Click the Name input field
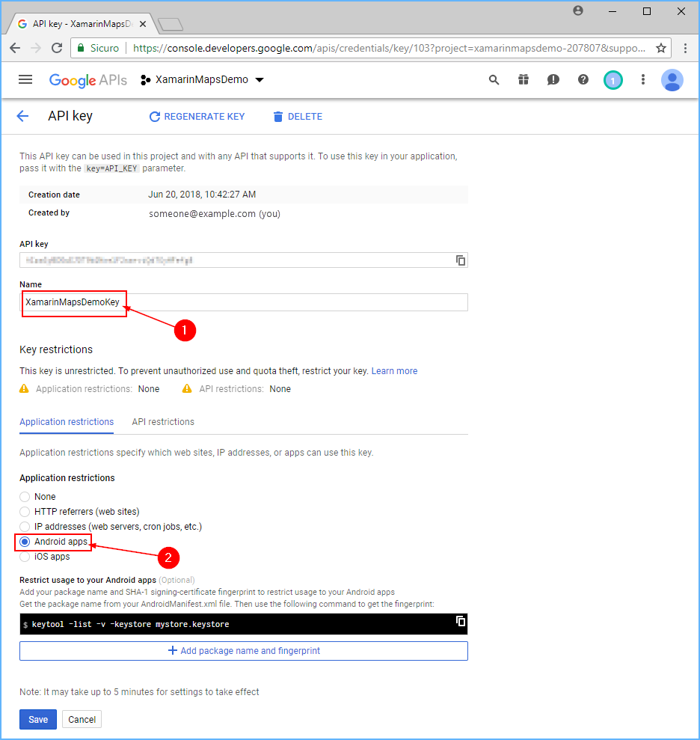 point(243,302)
